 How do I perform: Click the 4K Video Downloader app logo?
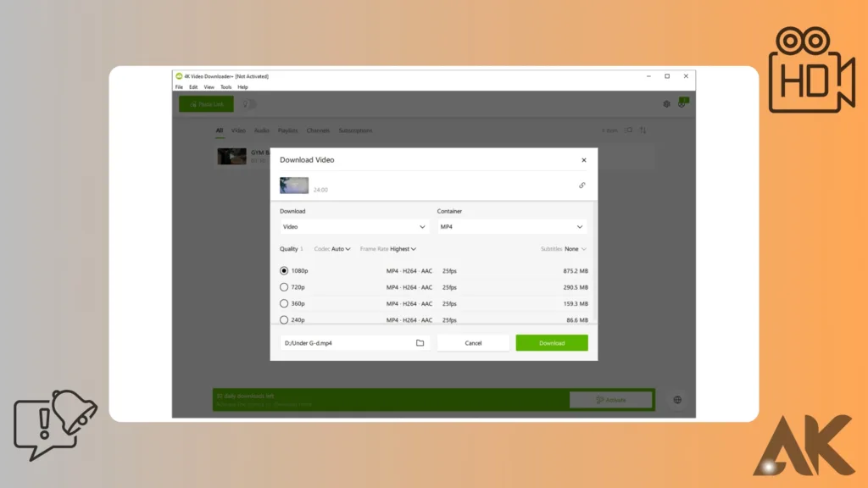pyautogui.click(x=179, y=76)
